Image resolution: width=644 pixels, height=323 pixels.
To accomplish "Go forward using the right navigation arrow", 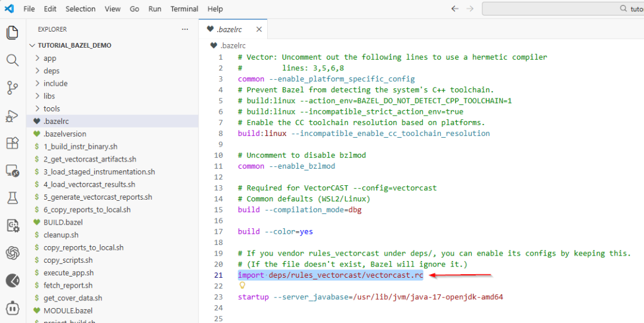I will (470, 8).
